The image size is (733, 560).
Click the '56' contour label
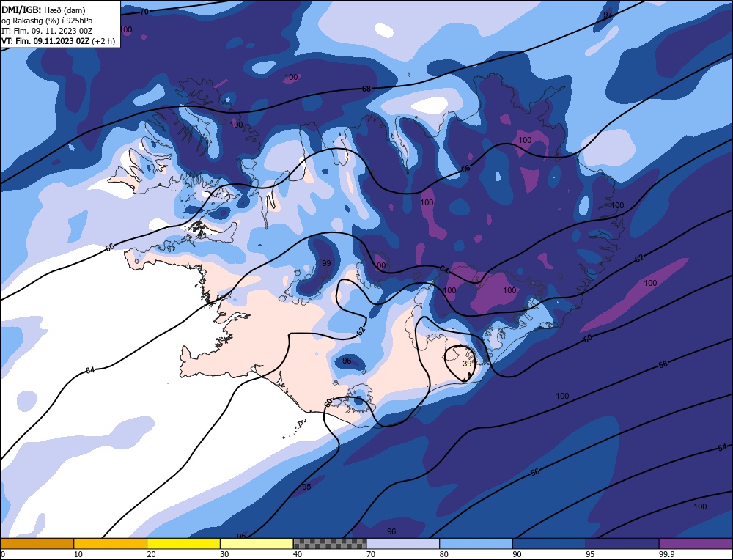tap(535, 472)
